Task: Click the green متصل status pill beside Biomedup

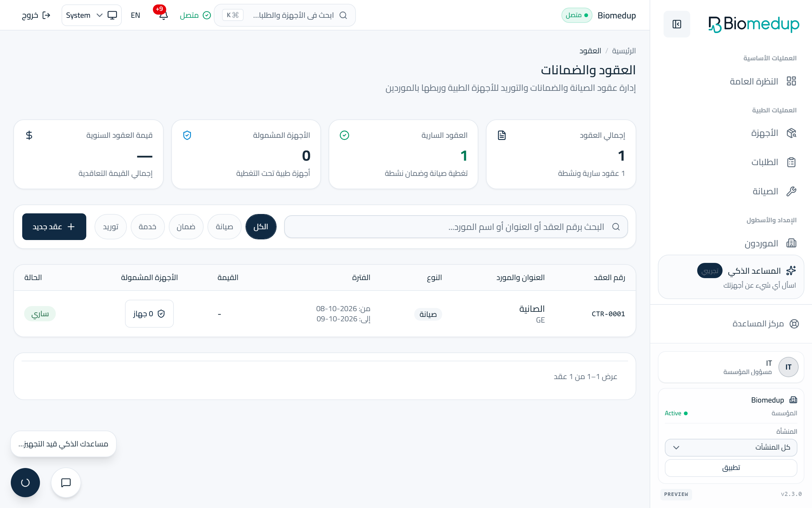Action: [576, 15]
